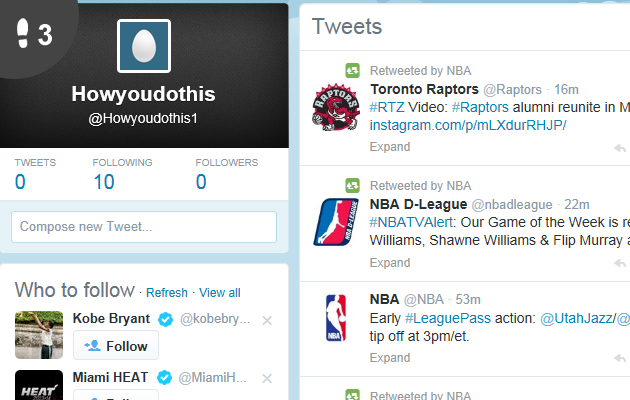The width and height of the screenshot is (630, 400).
Task: Click Retweeted by NBA above Raptors tweet
Action: [420, 71]
